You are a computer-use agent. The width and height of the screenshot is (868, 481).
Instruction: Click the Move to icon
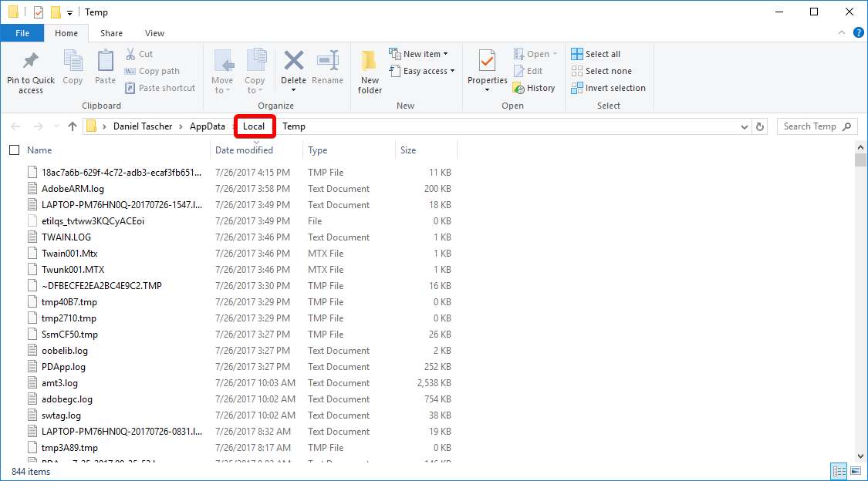click(x=223, y=61)
